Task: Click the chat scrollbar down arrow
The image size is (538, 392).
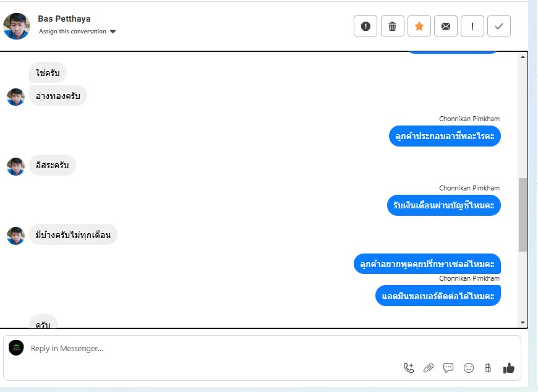Action: point(523,323)
